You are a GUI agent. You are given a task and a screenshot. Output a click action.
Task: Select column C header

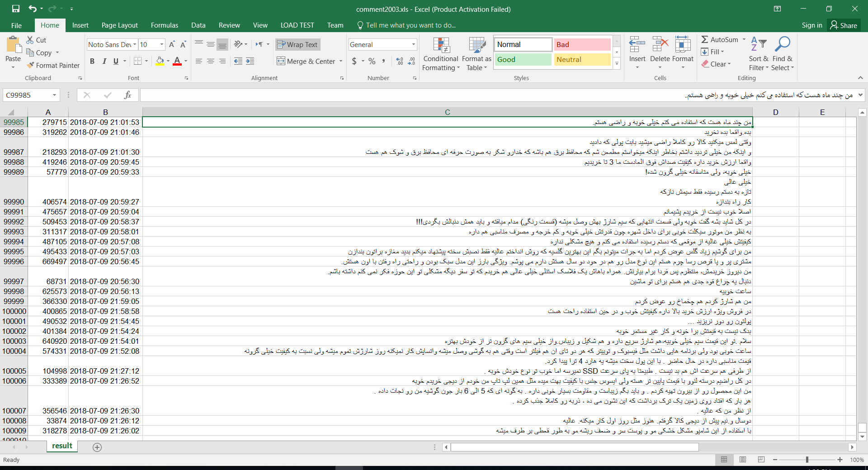(447, 112)
